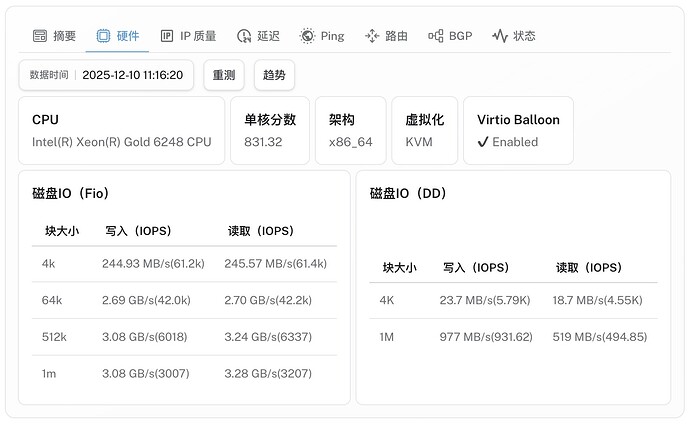Click DD 4K write 23.7 MB/s(5.79K)
690x426 pixels.
[x=484, y=300]
